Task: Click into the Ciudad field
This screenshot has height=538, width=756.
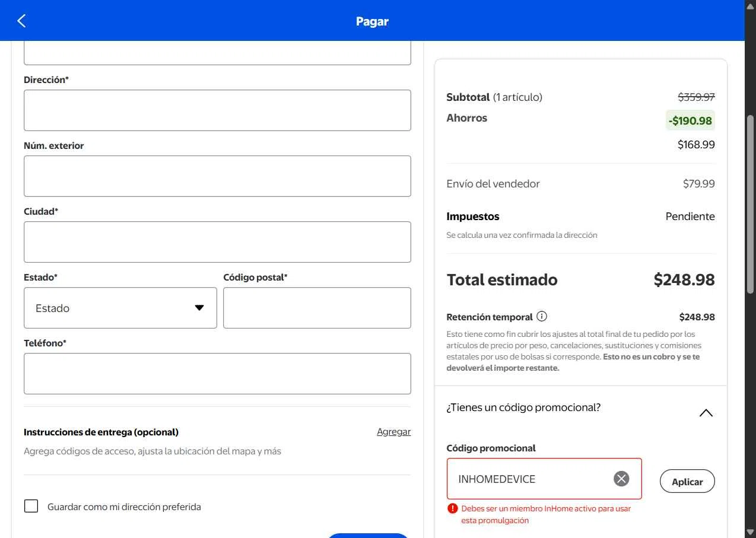Action: [217, 242]
